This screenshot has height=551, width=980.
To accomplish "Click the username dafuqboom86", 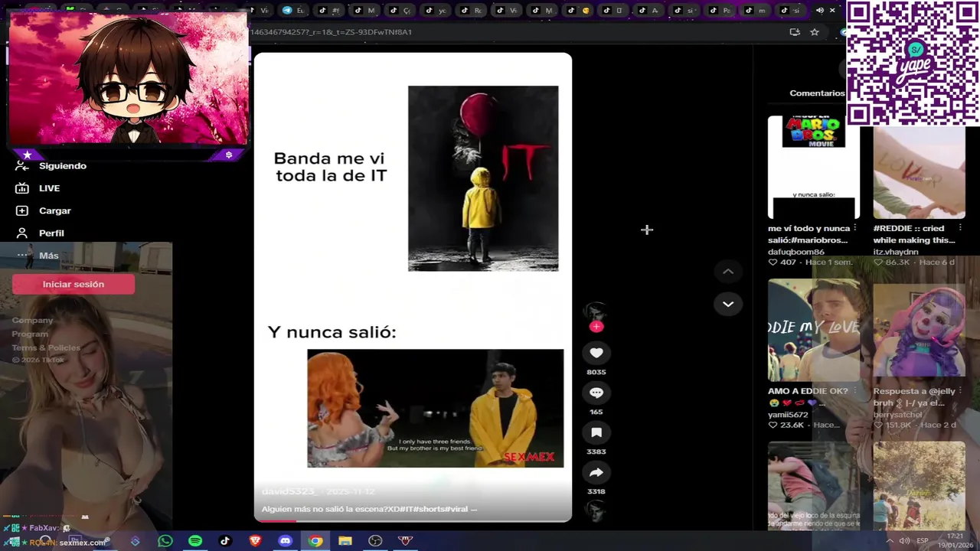I will pyautogui.click(x=796, y=252).
